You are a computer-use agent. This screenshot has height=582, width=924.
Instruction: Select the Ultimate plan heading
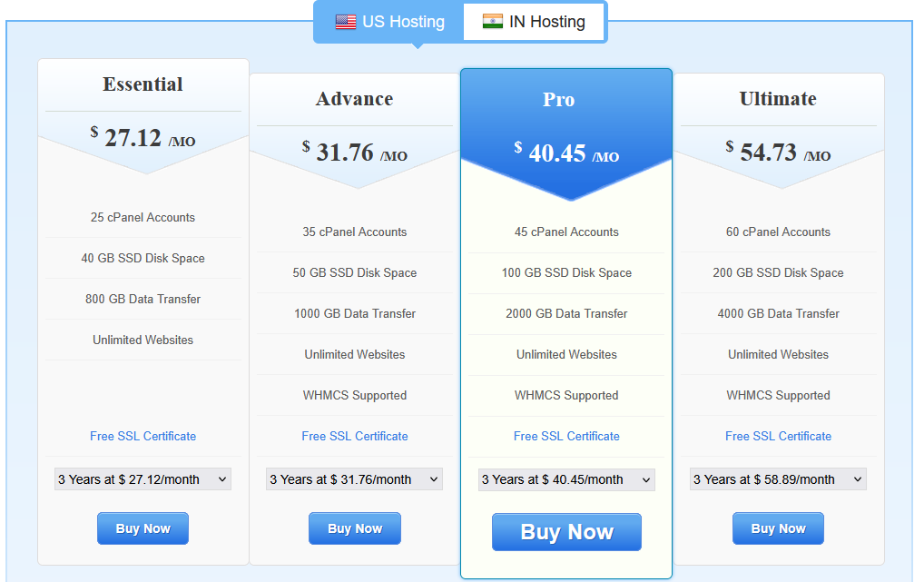778,99
